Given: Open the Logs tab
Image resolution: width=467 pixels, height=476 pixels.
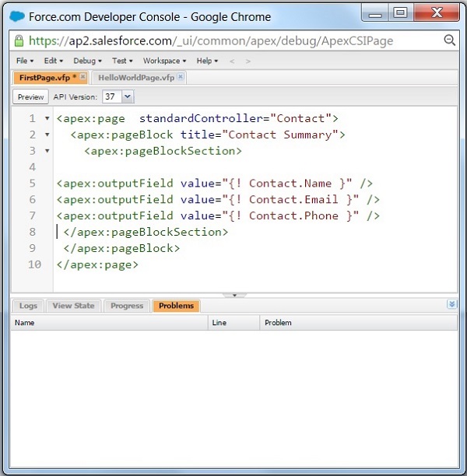Looking at the screenshot, I should (x=28, y=306).
